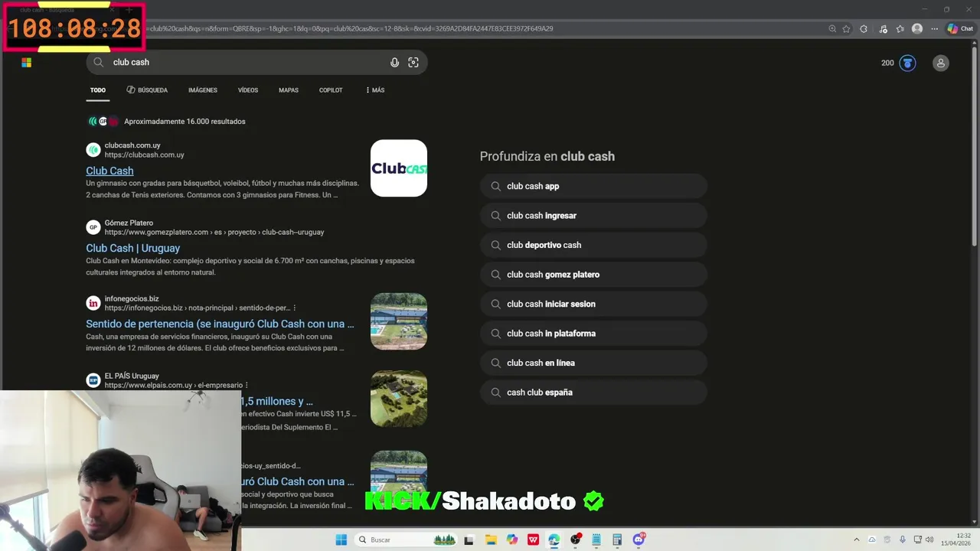Show hidden system tray icons
The height and width of the screenshot is (551, 980).
click(857, 540)
